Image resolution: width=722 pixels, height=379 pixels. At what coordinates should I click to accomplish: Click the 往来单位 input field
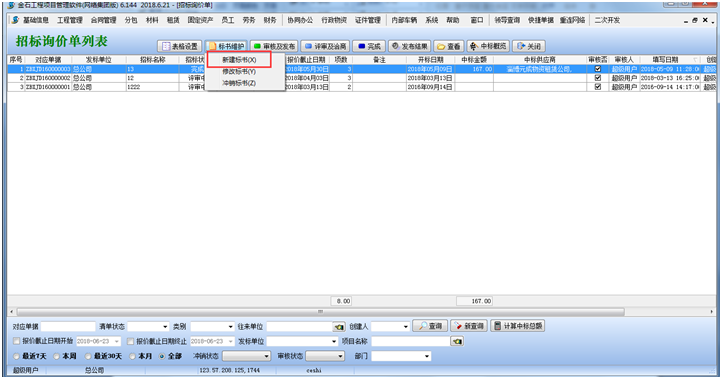coord(299,327)
